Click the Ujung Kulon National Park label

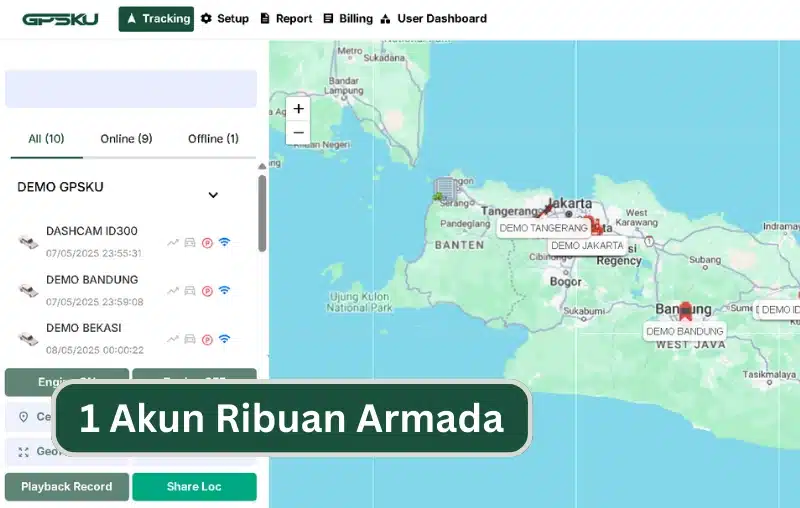(360, 302)
